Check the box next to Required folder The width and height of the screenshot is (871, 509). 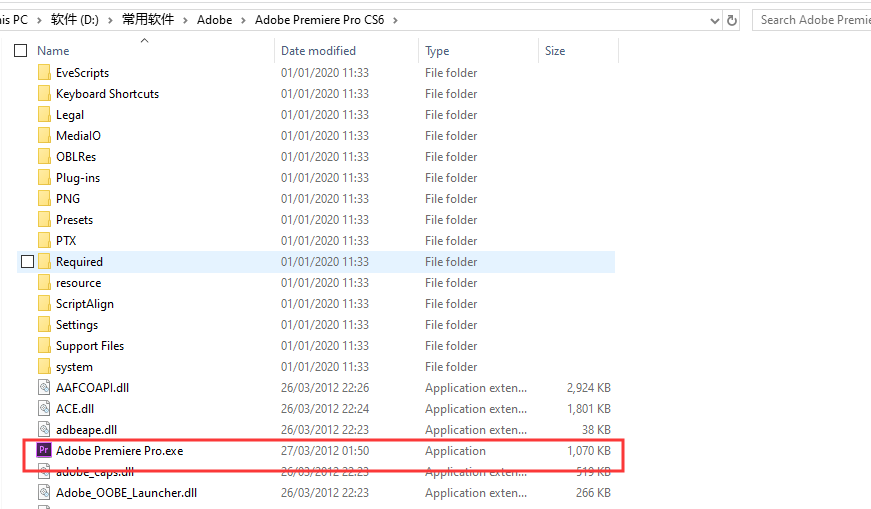pos(27,261)
